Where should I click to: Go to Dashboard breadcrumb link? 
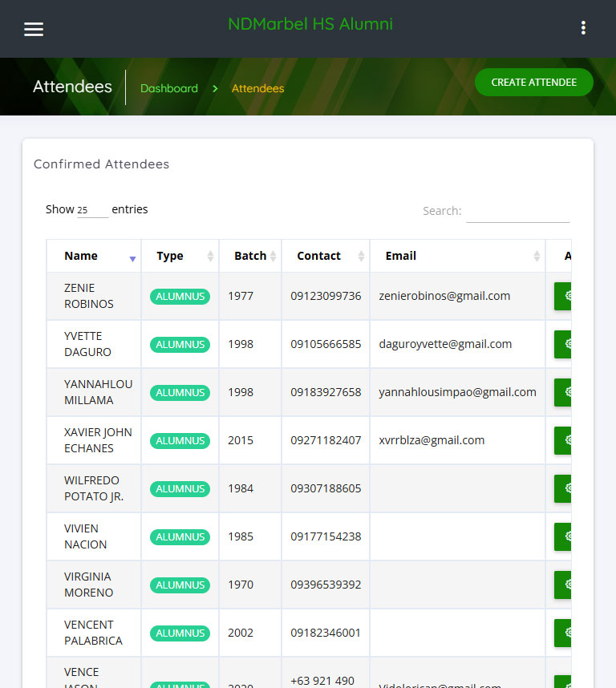click(x=169, y=88)
